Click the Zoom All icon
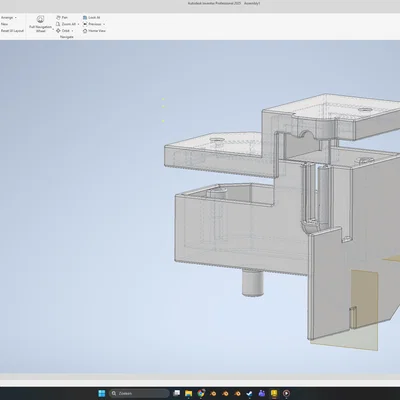Screen dimensions: 400x400 (58, 24)
